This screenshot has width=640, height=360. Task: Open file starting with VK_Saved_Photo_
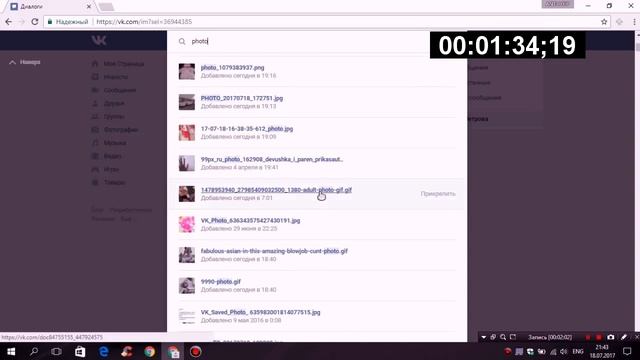(260, 313)
